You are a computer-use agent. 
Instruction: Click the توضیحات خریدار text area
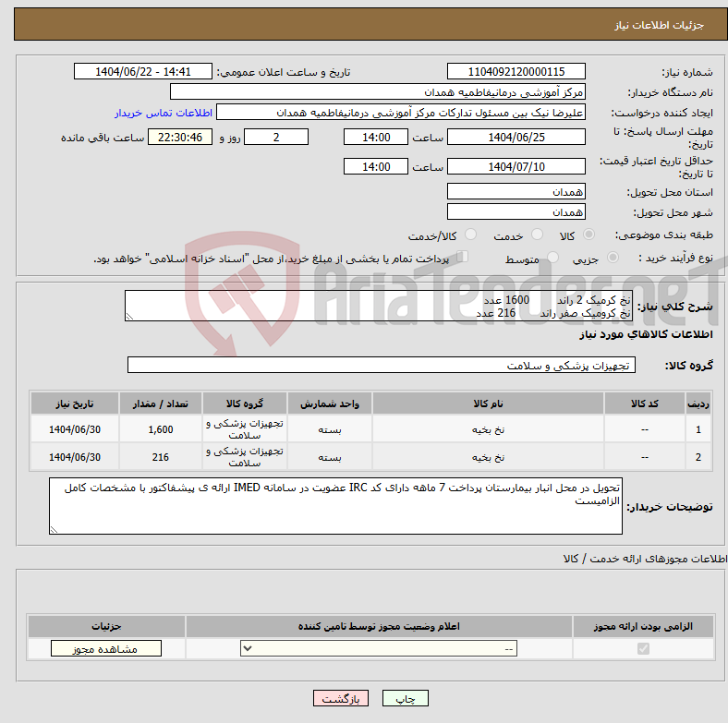tap(335, 506)
